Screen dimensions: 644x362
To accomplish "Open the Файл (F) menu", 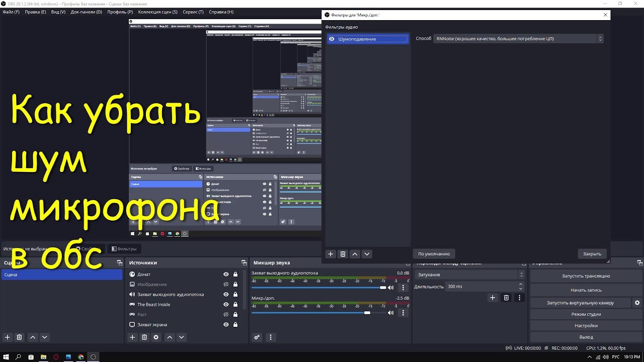I will [11, 12].
